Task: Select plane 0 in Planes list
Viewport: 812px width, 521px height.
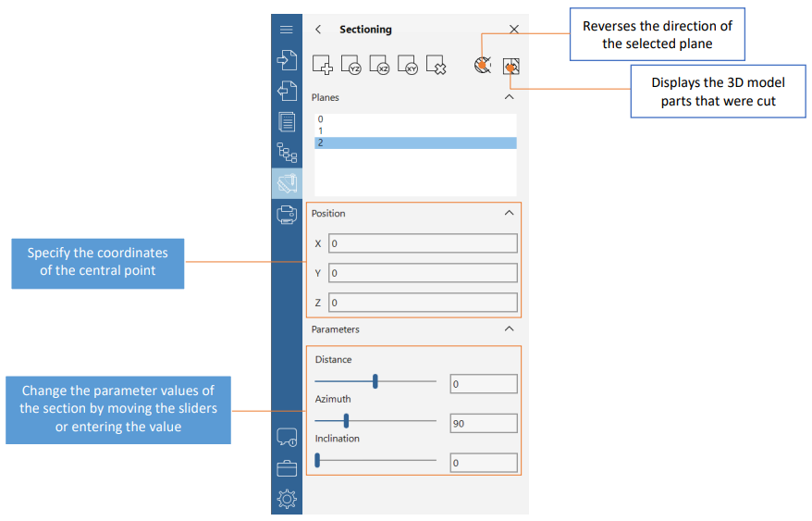Action: 415,119
